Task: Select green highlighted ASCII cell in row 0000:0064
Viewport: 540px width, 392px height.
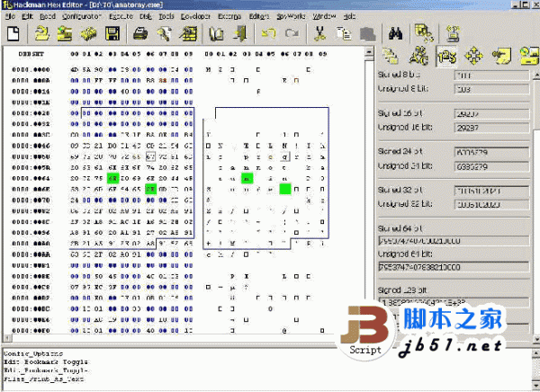Action: click(x=247, y=178)
